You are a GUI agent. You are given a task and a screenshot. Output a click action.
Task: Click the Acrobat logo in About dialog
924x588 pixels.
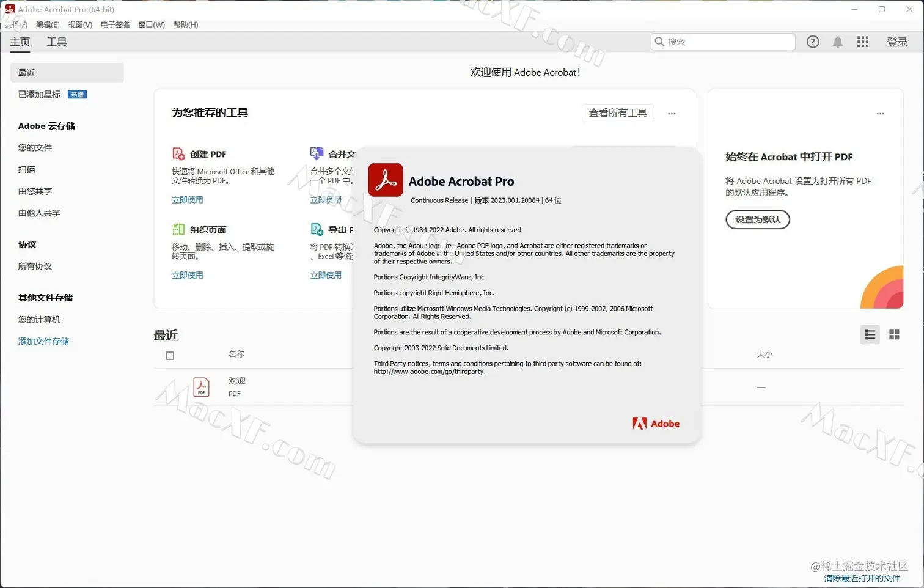pyautogui.click(x=386, y=180)
